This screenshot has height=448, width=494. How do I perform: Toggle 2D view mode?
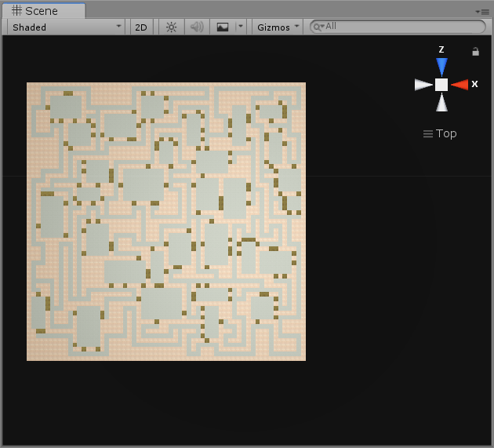(x=141, y=27)
